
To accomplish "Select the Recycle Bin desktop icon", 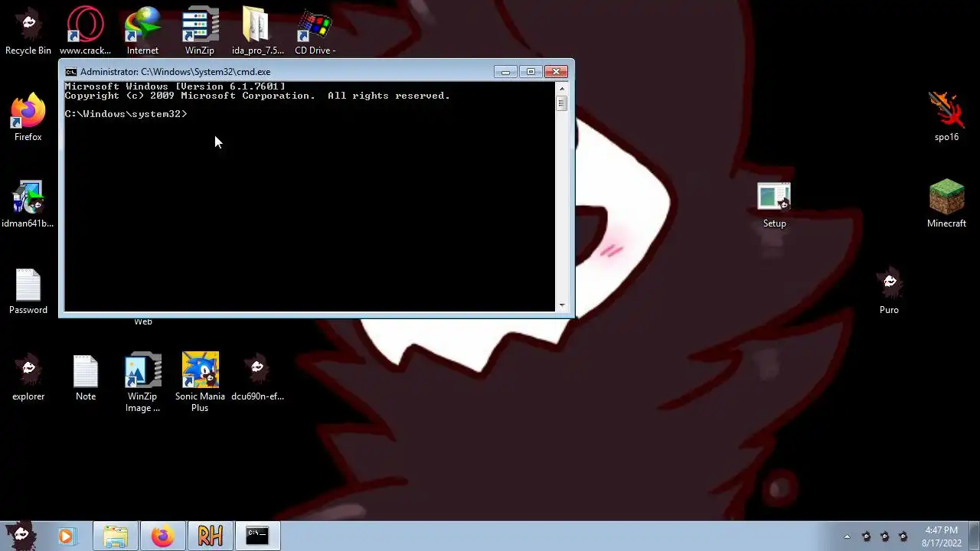I will [28, 31].
